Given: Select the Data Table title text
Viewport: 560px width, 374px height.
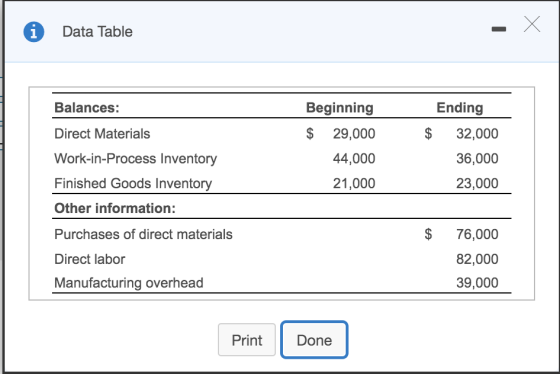Looking at the screenshot, I should [98, 32].
